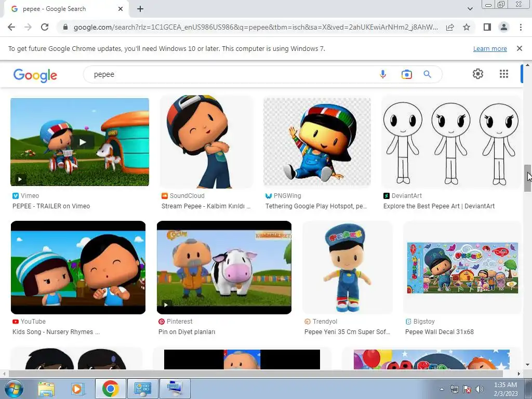Click the padlock site info icon
The width and height of the screenshot is (532, 399).
coord(65,27)
